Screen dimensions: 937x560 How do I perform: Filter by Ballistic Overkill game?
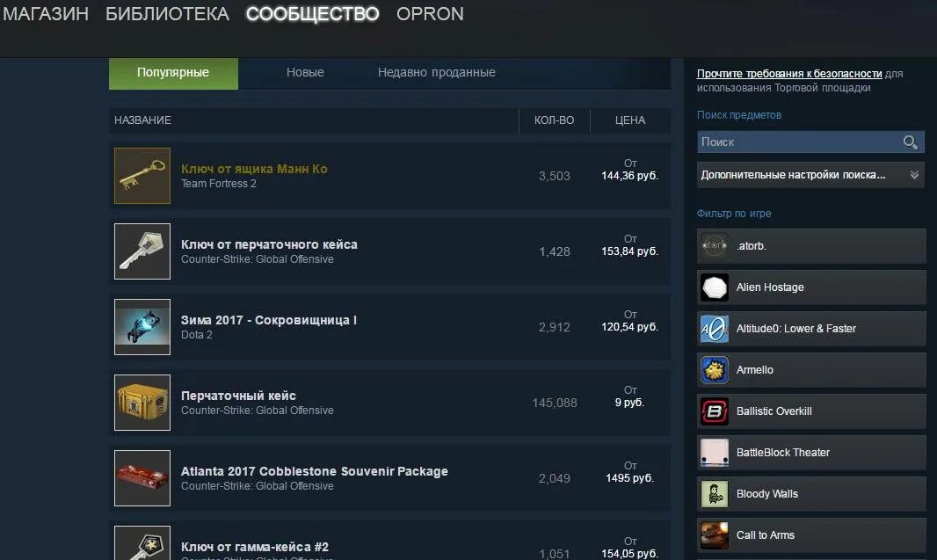811,411
